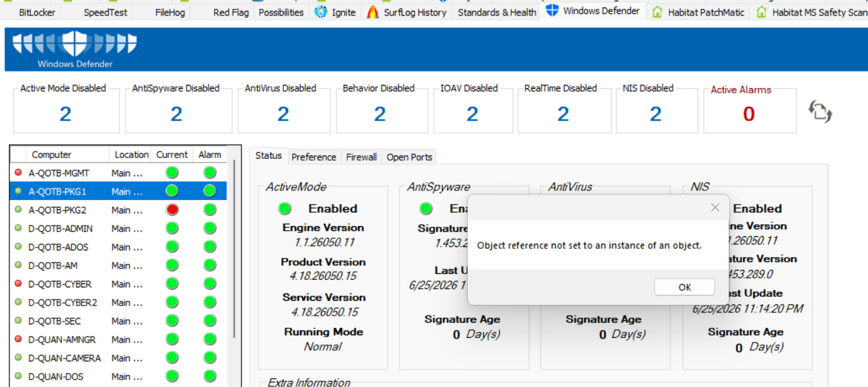Open the SurfLog History tab
Viewport: 868px width, 387px height.
[x=406, y=12]
